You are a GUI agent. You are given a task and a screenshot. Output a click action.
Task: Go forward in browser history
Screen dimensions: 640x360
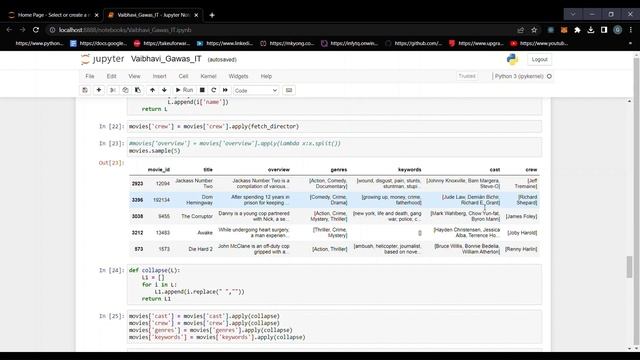(x=22, y=30)
